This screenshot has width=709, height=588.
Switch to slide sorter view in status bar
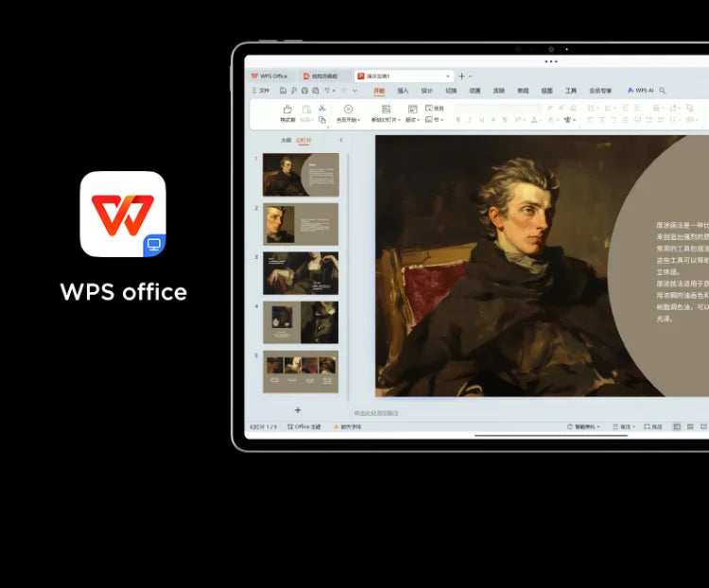tap(689, 427)
